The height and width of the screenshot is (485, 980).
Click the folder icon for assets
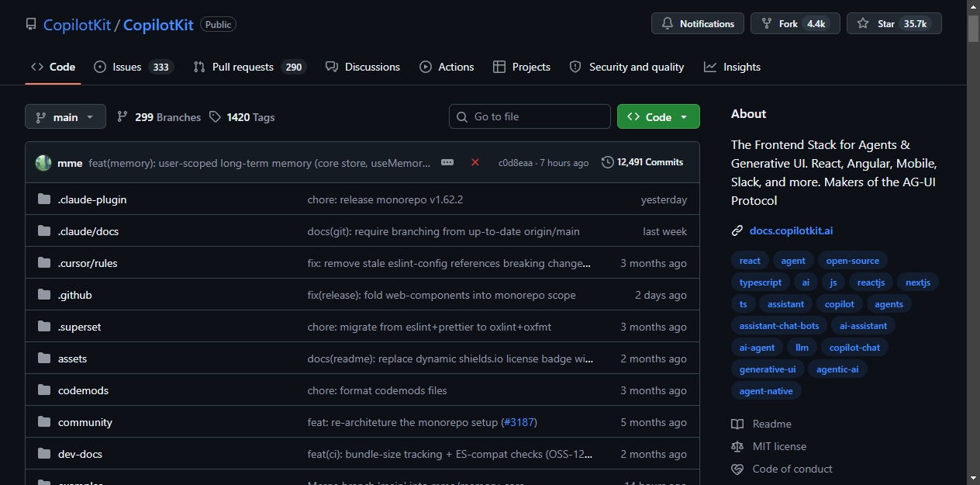click(x=44, y=359)
